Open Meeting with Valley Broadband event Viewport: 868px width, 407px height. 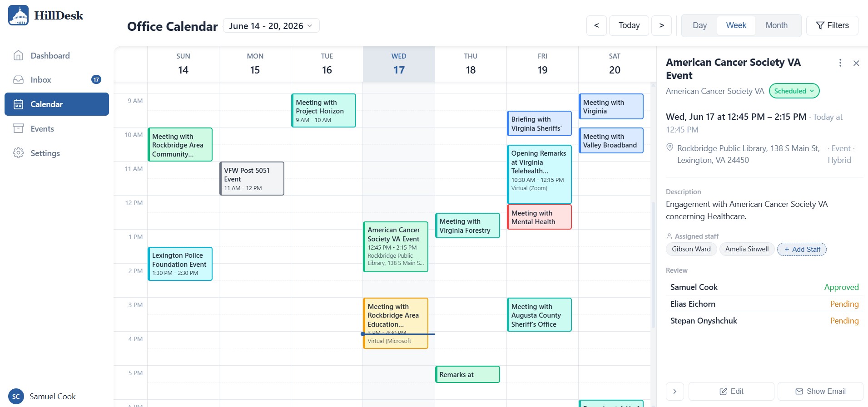(x=611, y=140)
